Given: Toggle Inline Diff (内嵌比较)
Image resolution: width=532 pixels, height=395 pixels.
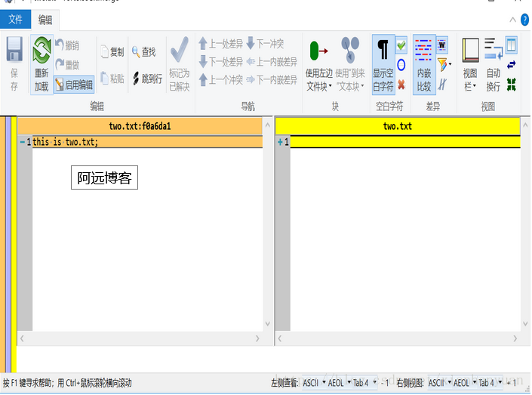Looking at the screenshot, I should coord(424,64).
